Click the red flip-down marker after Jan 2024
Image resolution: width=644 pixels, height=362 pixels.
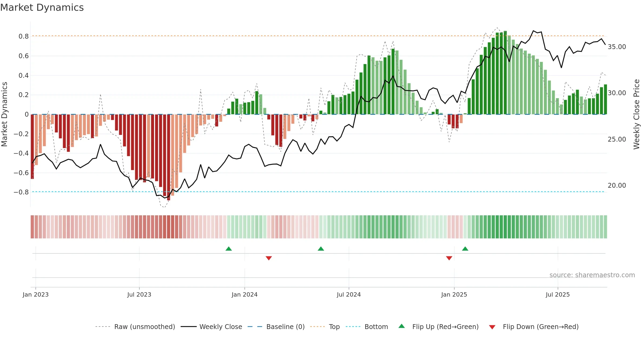269,258
